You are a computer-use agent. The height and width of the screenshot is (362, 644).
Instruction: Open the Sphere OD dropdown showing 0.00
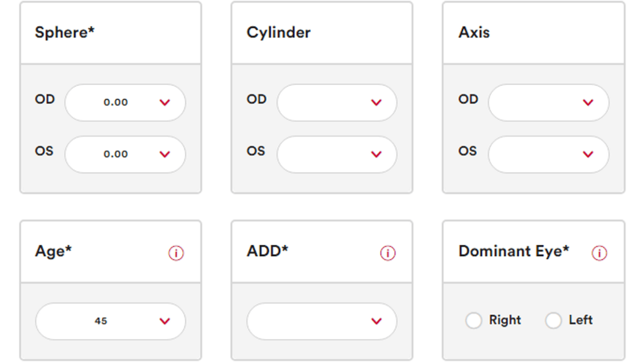point(125,103)
